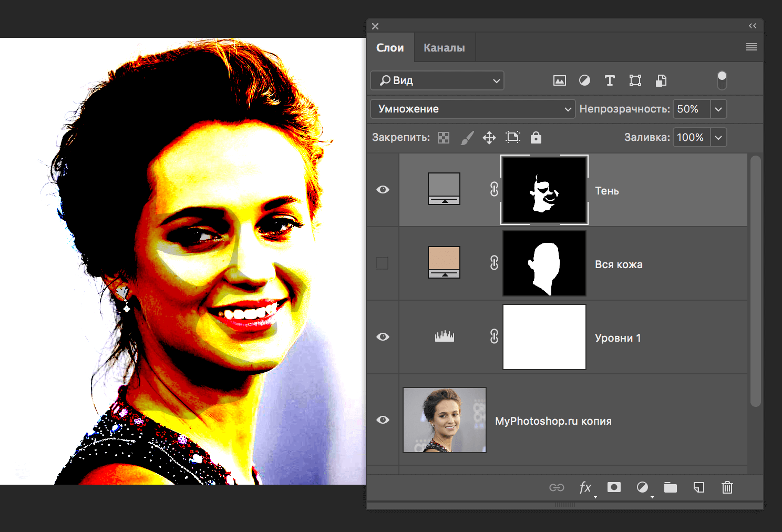Hide the Уровни 1 layer
The width and height of the screenshot is (782, 532).
click(383, 337)
